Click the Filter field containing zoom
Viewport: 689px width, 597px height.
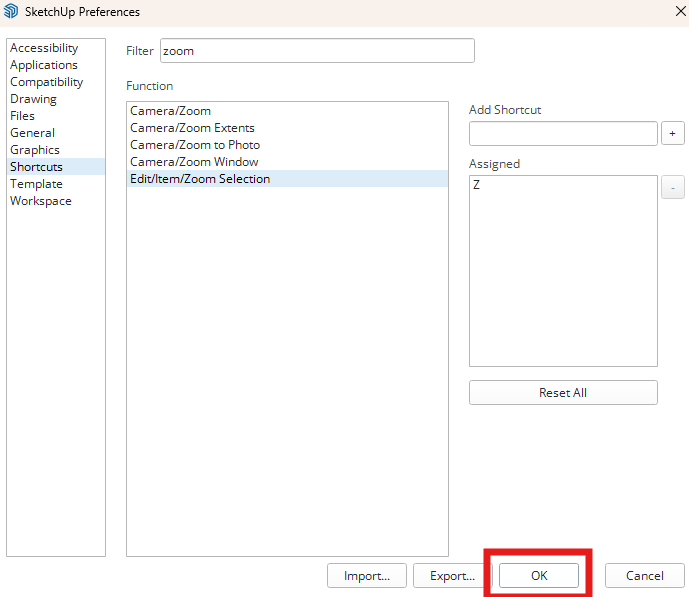coord(317,51)
